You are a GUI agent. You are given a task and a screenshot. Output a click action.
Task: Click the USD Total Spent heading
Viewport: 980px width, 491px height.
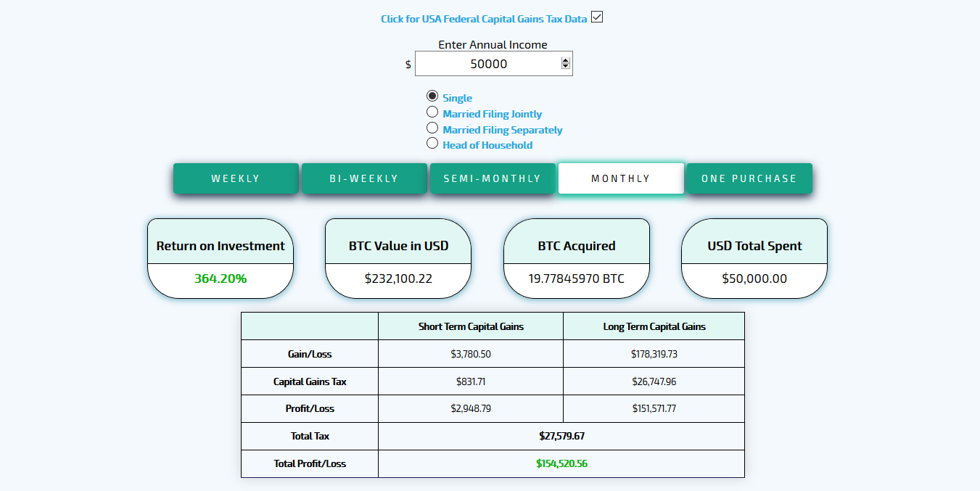click(x=754, y=246)
